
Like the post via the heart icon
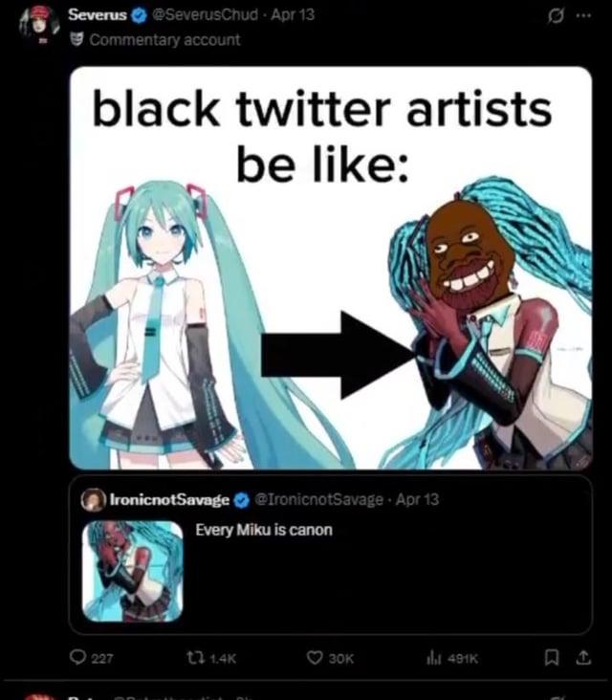(x=315, y=658)
